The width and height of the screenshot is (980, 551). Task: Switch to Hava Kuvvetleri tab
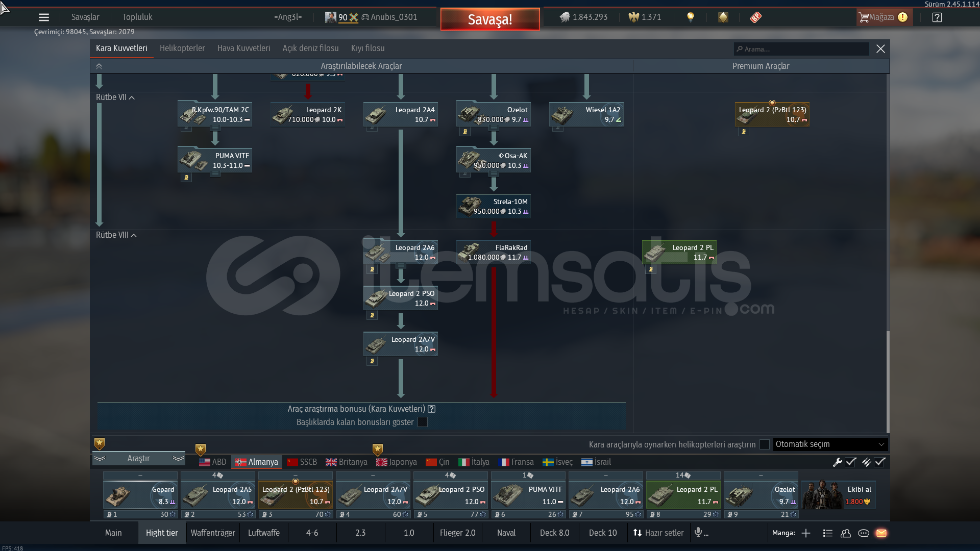tap(244, 48)
